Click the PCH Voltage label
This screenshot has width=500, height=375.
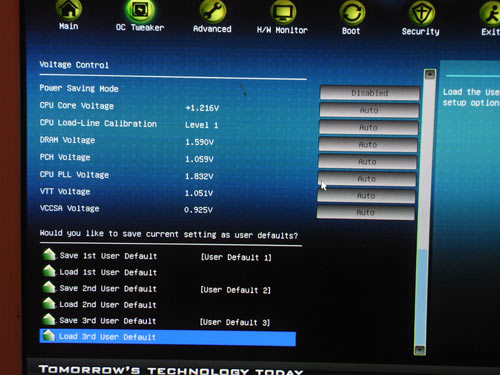point(65,157)
